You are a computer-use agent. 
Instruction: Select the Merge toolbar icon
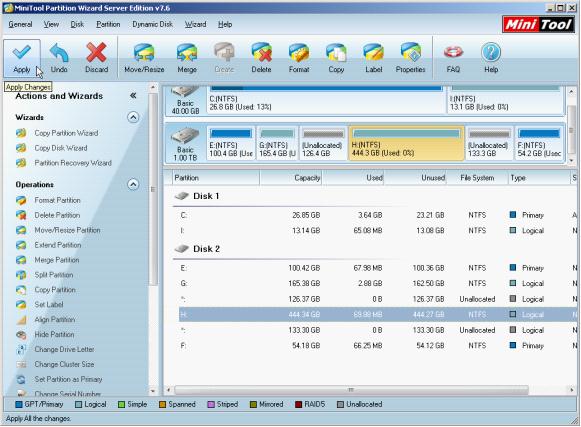pyautogui.click(x=187, y=58)
